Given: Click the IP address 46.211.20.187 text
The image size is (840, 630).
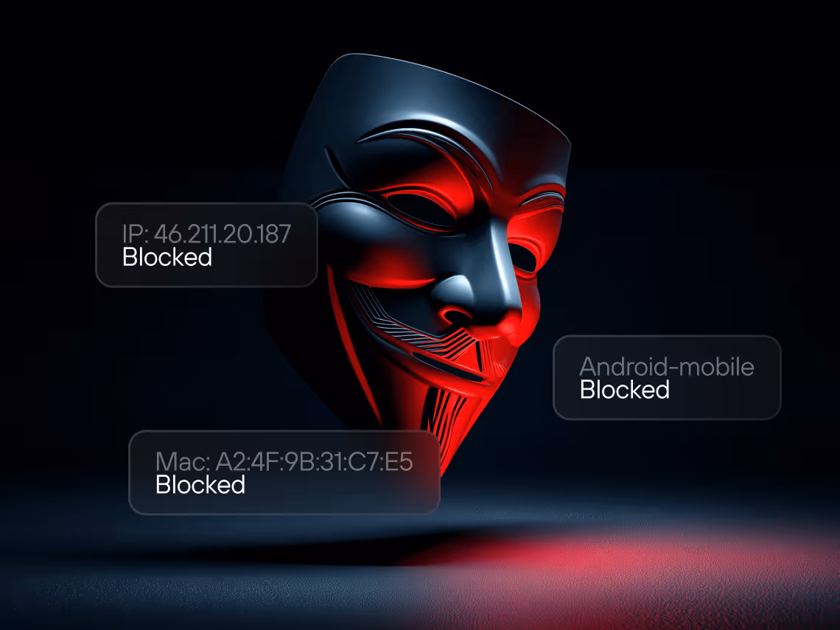Looking at the screenshot, I should [207, 234].
